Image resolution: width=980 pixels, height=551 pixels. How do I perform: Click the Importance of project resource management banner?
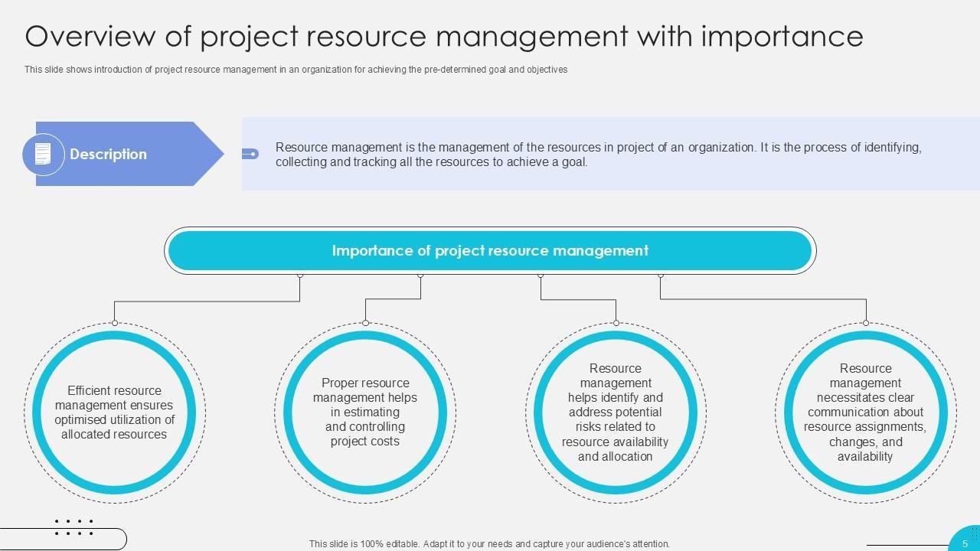[x=490, y=251]
